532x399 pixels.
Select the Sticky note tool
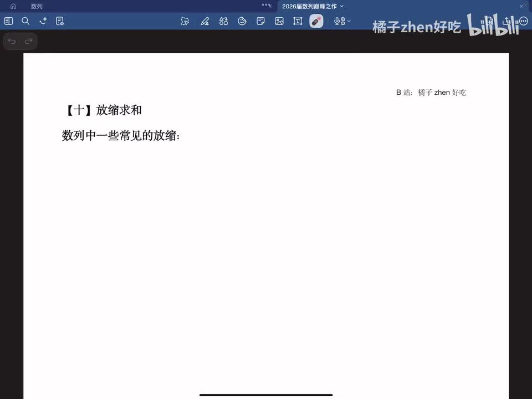[260, 21]
